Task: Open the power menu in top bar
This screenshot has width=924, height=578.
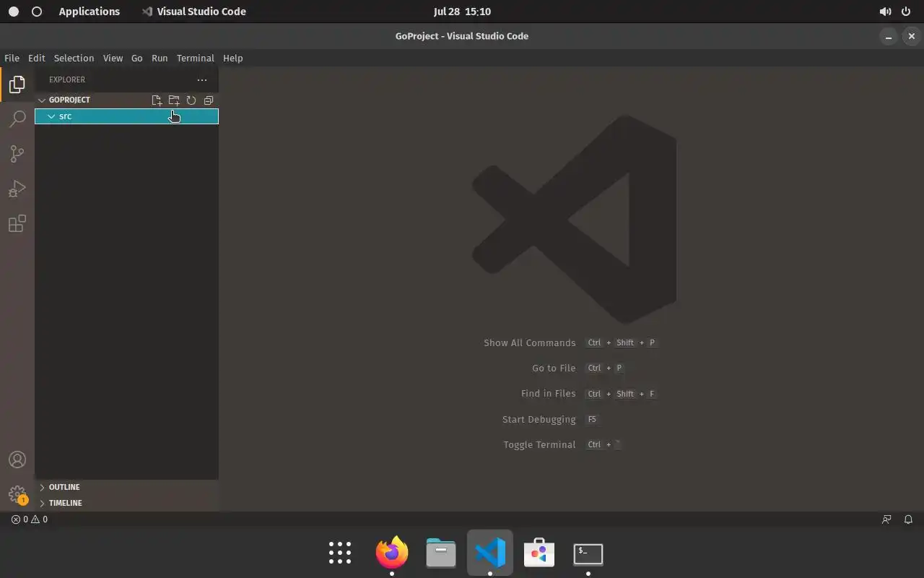Action: 907,12
